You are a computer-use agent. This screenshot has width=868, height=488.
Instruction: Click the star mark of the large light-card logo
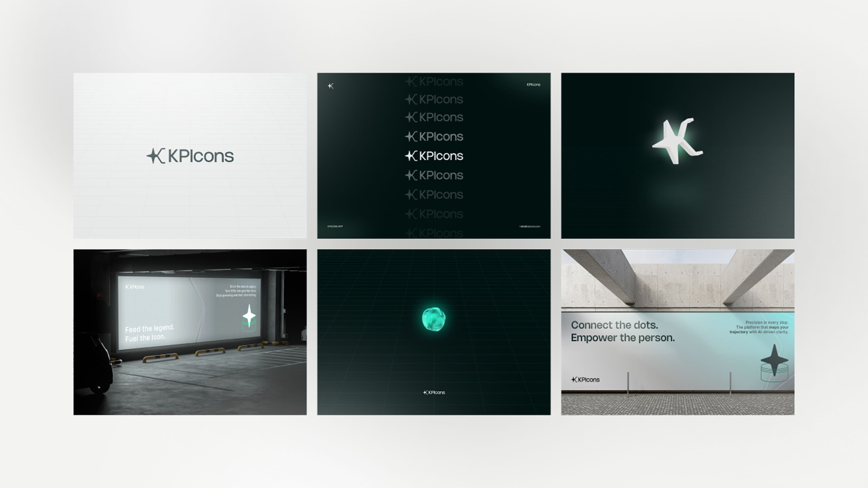coord(156,156)
